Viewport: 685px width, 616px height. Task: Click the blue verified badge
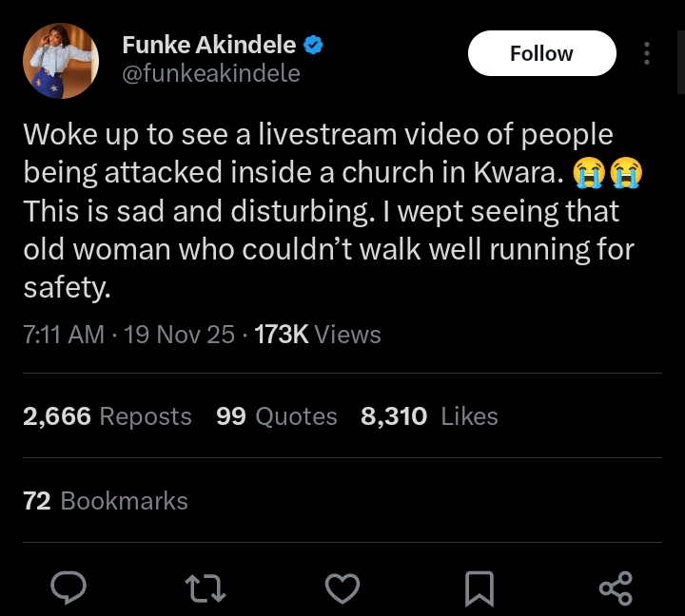pyautogui.click(x=313, y=44)
